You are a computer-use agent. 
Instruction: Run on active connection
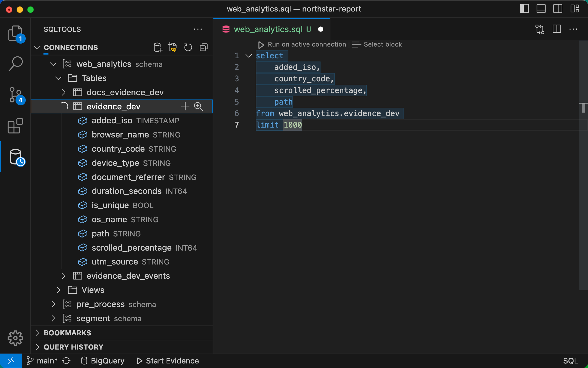point(302,44)
